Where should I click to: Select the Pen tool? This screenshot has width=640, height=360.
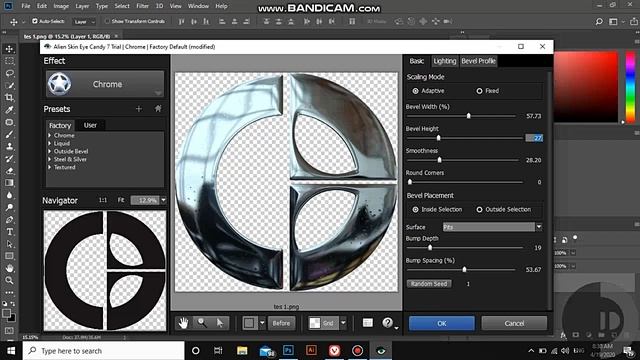(x=9, y=220)
